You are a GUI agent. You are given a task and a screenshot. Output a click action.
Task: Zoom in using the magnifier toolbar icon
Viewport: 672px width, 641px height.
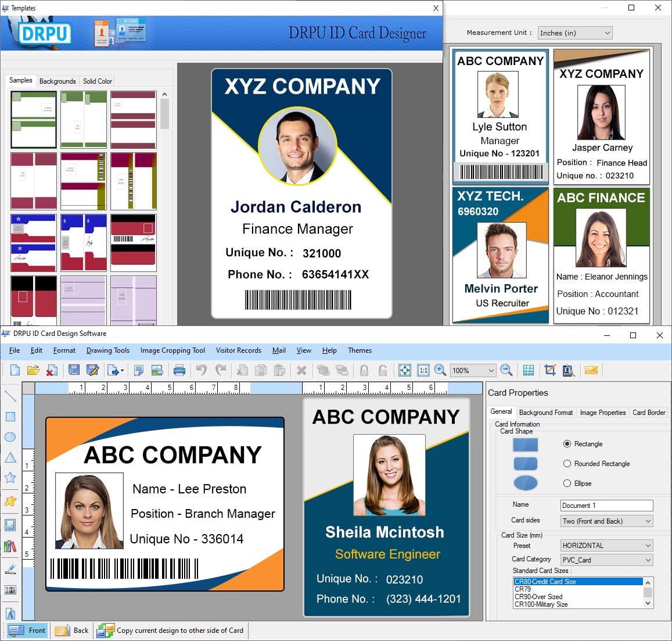[440, 370]
